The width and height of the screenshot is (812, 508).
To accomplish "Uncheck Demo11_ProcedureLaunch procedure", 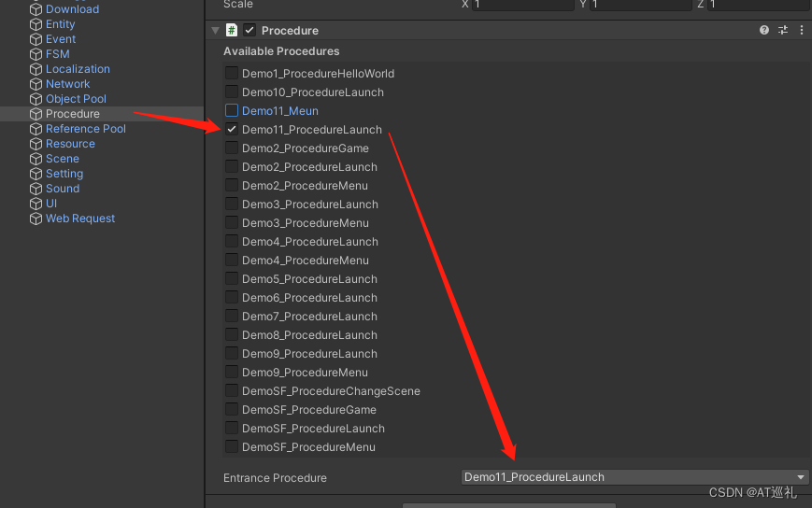I will [232, 129].
